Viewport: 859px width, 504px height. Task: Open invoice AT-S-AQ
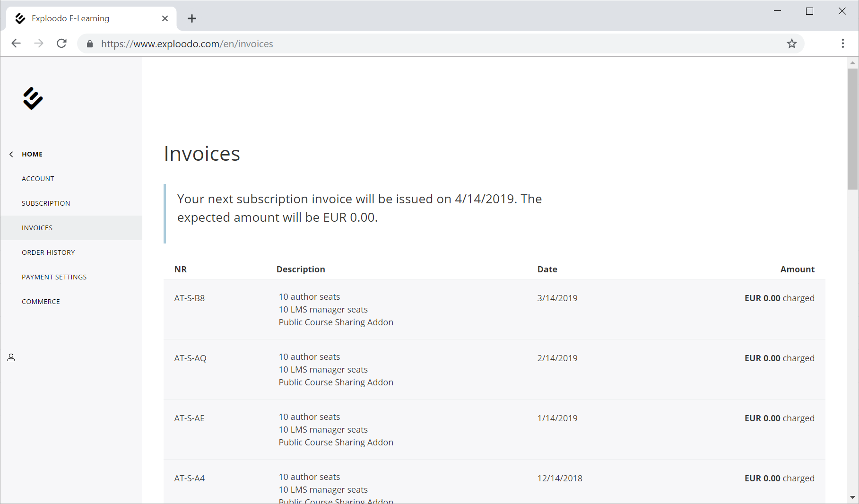pyautogui.click(x=190, y=358)
